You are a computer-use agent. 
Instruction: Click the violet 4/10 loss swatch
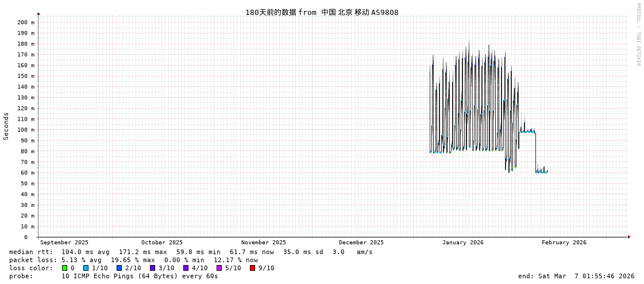pyautogui.click(x=186, y=268)
